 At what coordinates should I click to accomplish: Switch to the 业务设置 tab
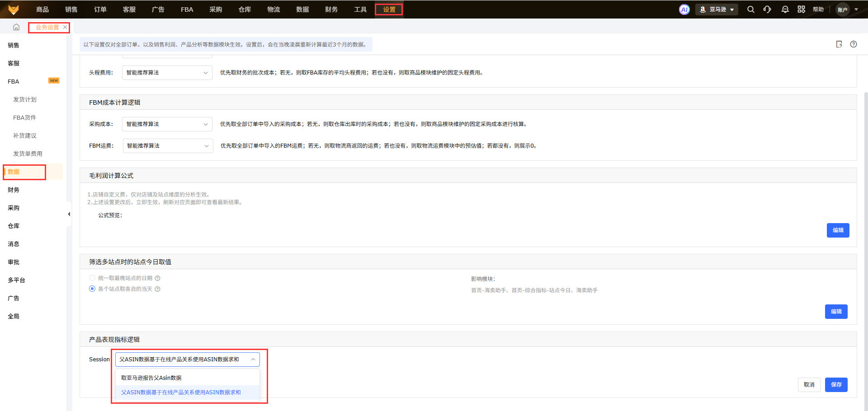[47, 27]
